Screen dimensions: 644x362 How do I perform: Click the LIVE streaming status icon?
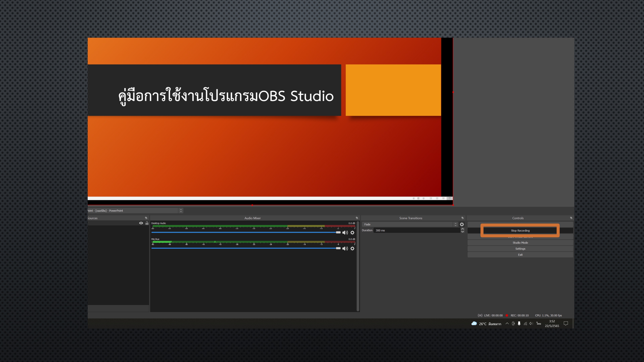(480, 315)
